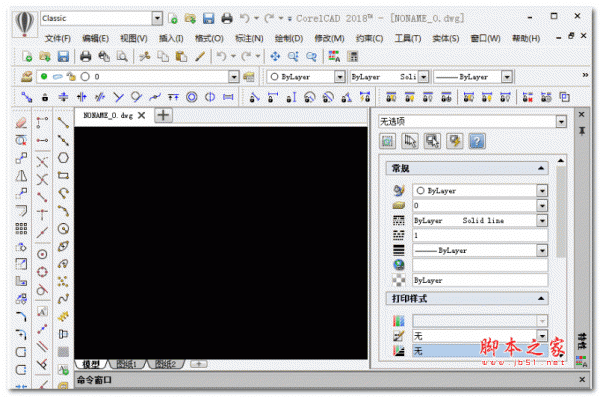Add new drawing tab with plus button
This screenshot has width=600, height=397.
tap(163, 115)
